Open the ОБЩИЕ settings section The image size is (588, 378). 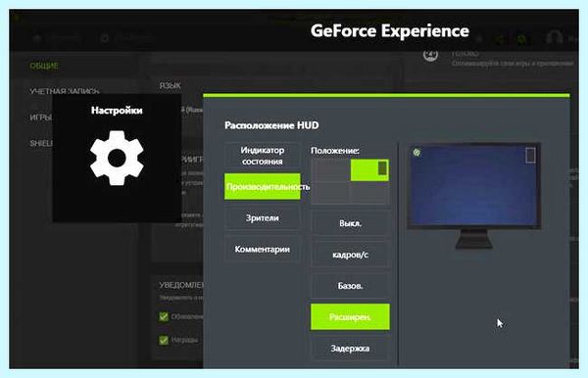pos(44,66)
